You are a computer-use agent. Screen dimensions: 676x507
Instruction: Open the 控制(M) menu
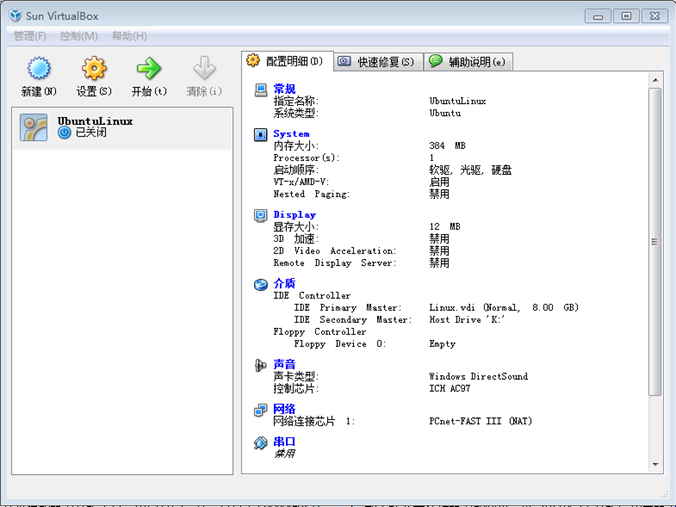pos(79,36)
